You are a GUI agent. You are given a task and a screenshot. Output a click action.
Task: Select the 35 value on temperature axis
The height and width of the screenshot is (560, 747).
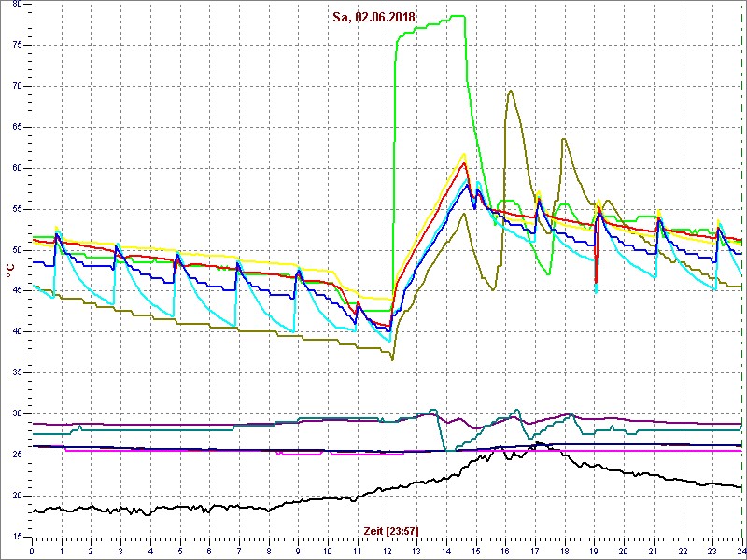(15, 372)
